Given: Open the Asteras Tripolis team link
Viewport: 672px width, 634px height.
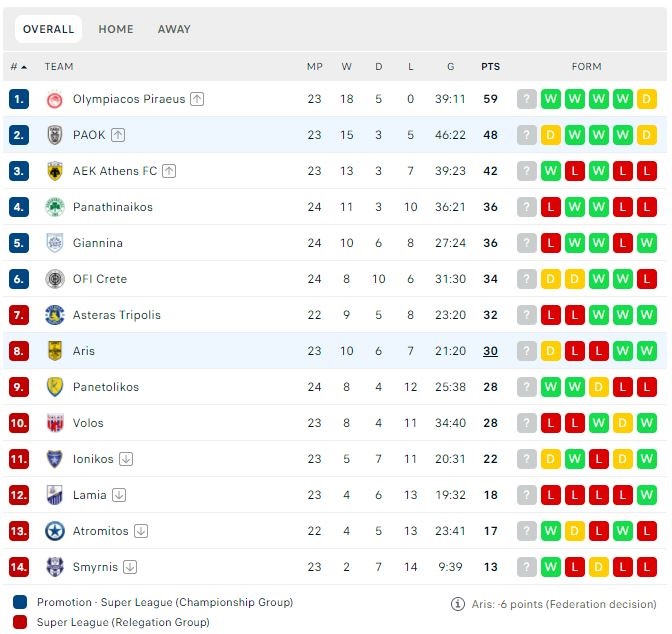Looking at the screenshot, I should pyautogui.click(x=117, y=315).
